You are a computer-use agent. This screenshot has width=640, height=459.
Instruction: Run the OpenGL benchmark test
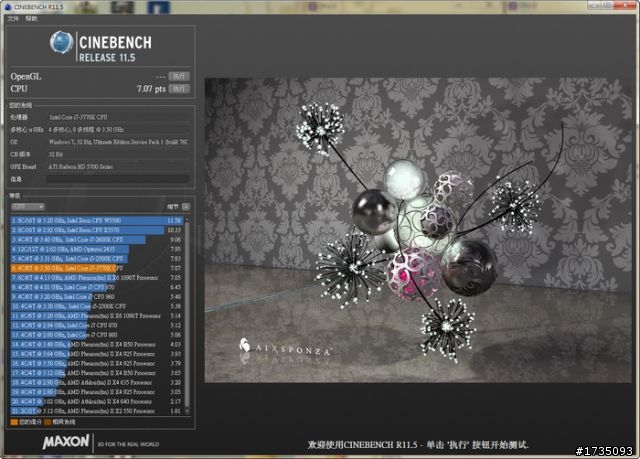tap(179, 76)
